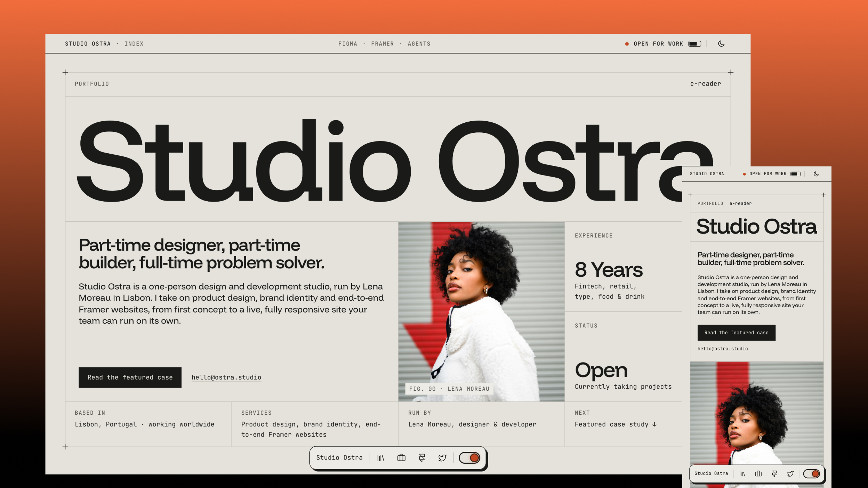
Task: Go to INDEX in the top header
Action: (134, 44)
